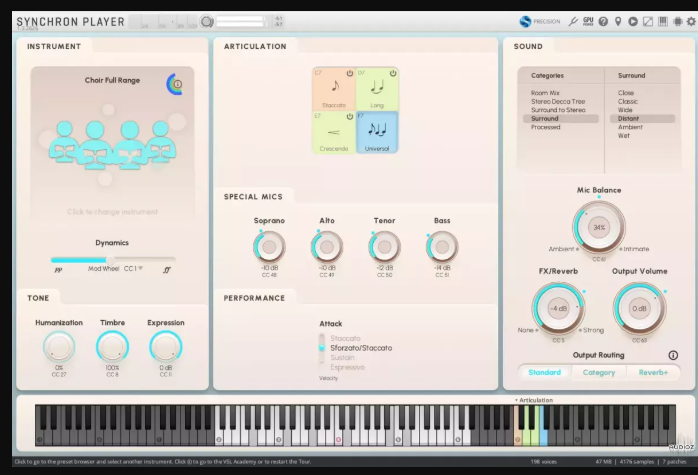698x475 pixels.
Task: Open the gear settings icon
Action: (x=691, y=21)
